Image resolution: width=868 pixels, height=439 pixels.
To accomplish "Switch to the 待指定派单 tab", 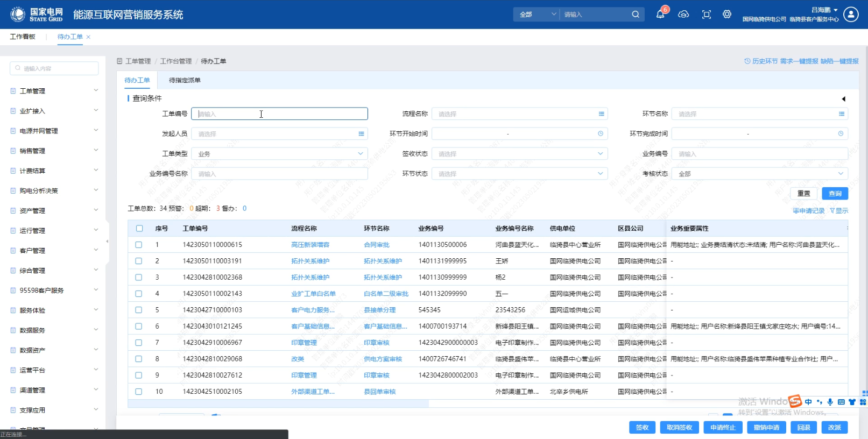I will click(185, 80).
